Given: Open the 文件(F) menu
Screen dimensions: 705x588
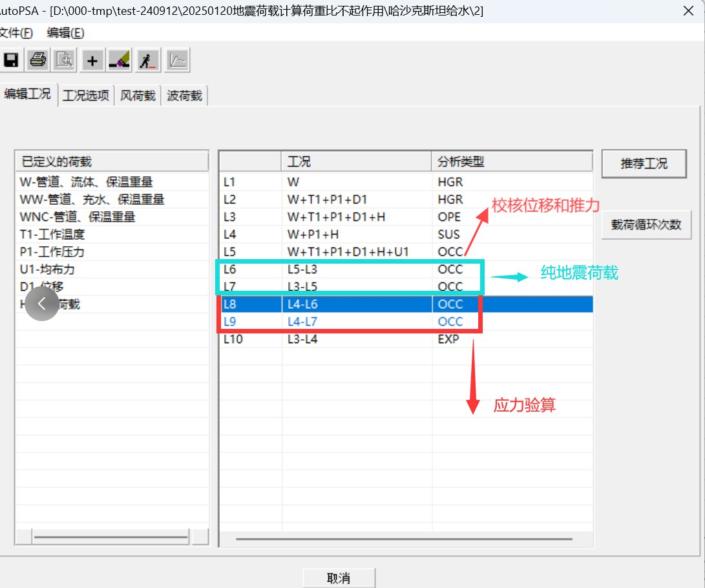Looking at the screenshot, I should [16, 33].
